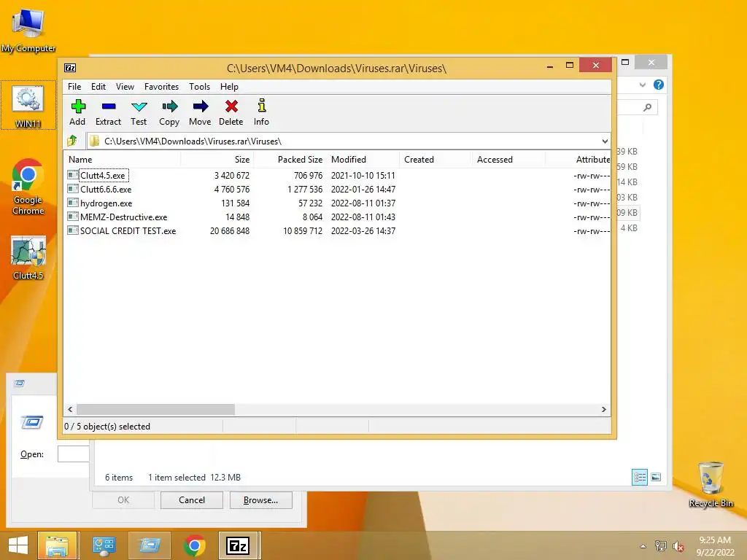Click the Chrome taskbar icon
Screen dimensions: 747x560
click(194, 545)
